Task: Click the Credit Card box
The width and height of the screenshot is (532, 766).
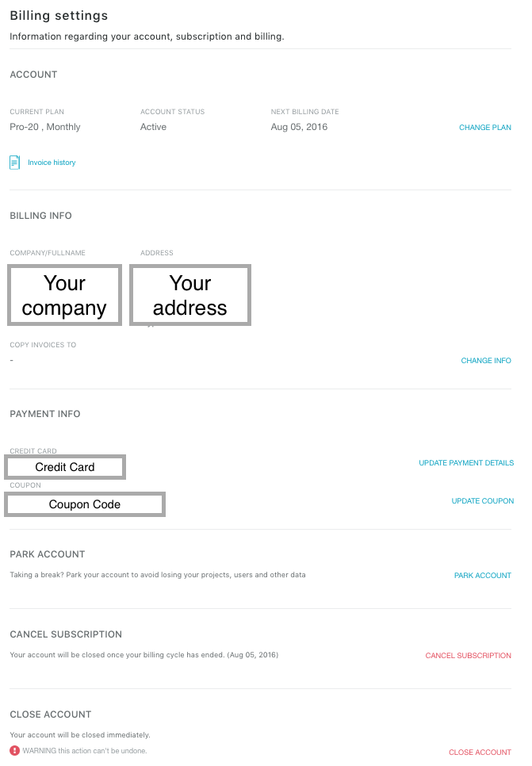Action: tap(65, 467)
